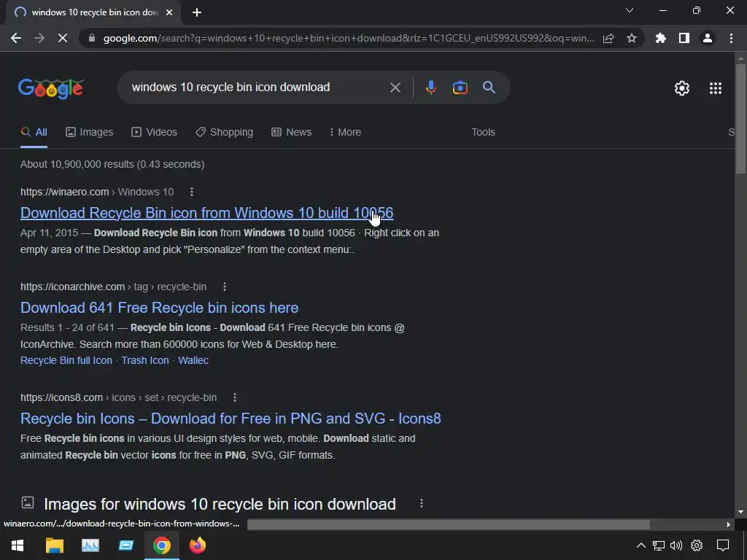Submit search with the magnifier icon
This screenshot has height=560, width=747.
(x=489, y=87)
